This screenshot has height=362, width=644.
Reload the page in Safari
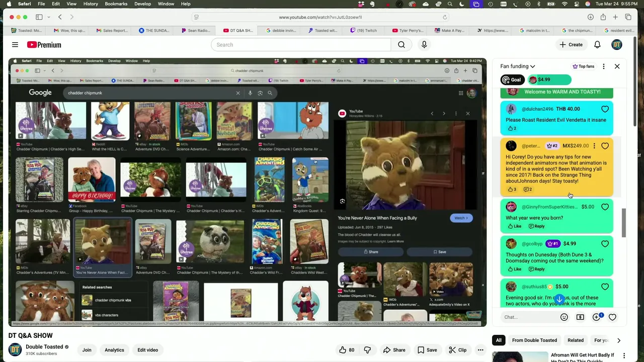tap(445, 17)
